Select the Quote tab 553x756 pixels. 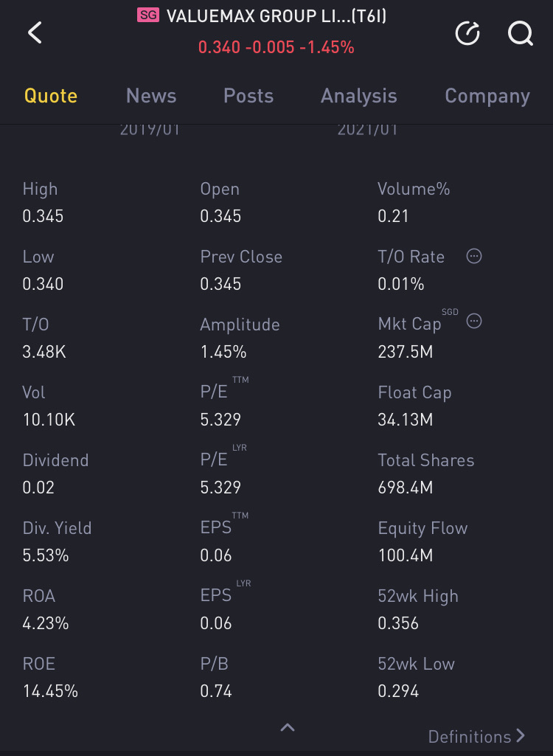tap(51, 96)
